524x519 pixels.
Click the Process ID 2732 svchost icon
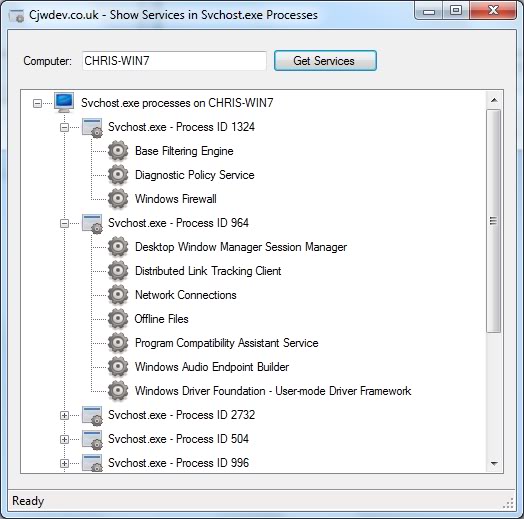coord(92,415)
